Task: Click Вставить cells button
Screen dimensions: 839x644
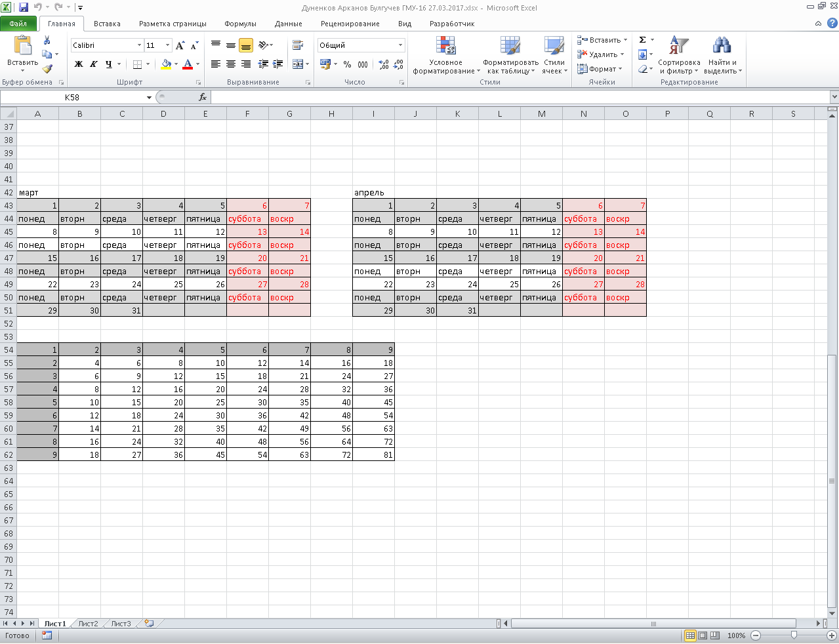Action: (x=602, y=40)
